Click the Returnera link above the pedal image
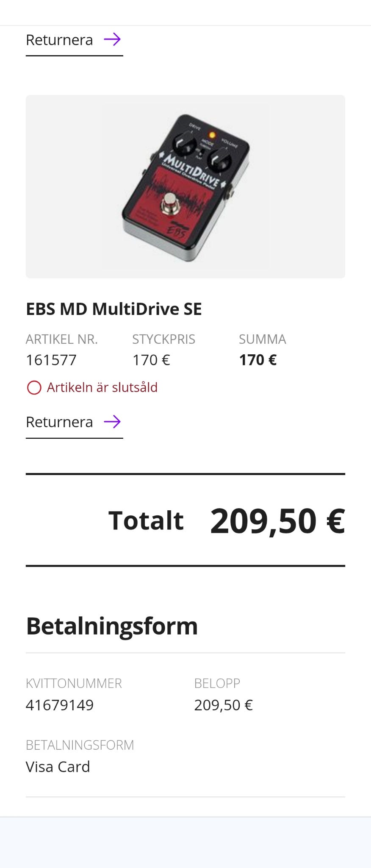Viewport: 371px width, 868px height. point(59,40)
